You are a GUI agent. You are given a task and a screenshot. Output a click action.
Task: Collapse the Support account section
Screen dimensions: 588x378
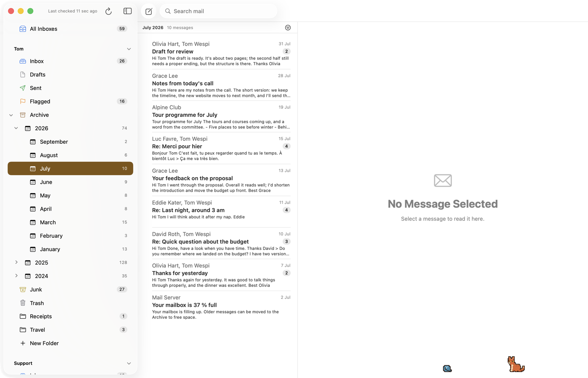click(x=129, y=364)
